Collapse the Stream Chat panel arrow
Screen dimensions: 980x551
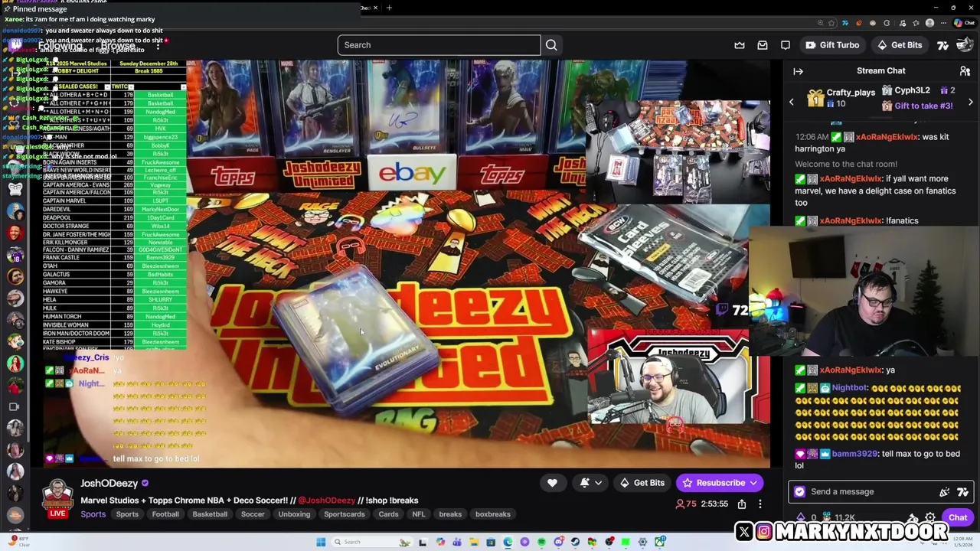(799, 71)
